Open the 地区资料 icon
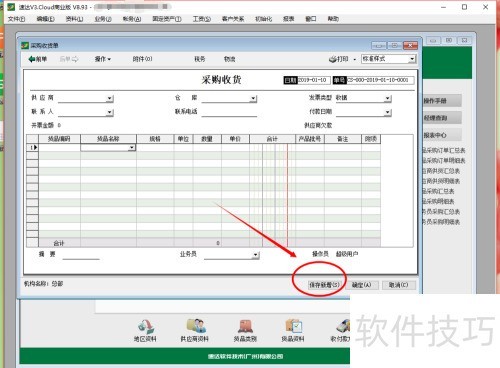This screenshot has width=500, height=368. [145, 326]
